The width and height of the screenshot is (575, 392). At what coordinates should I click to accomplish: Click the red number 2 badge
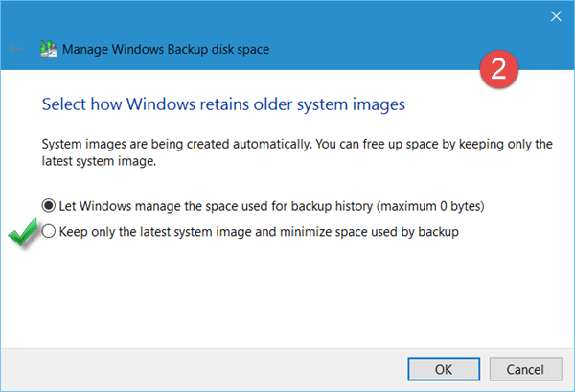coord(495,70)
